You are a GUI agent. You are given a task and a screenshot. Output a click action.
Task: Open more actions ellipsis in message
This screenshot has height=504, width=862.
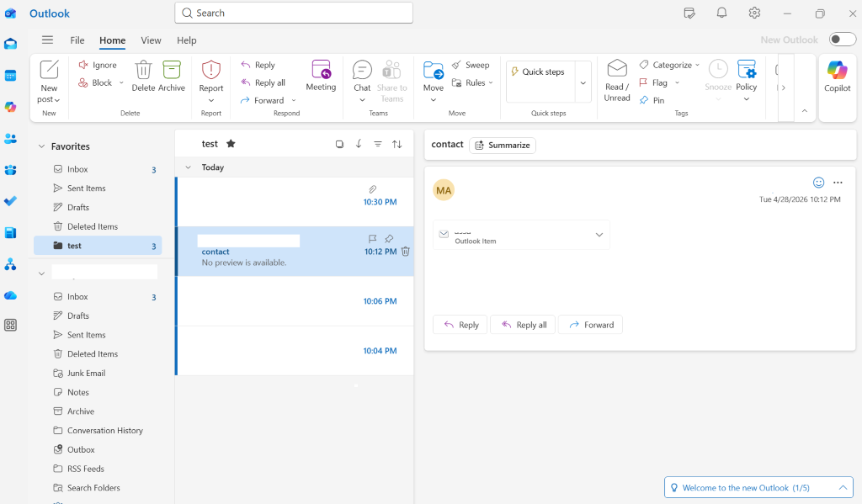click(x=838, y=183)
